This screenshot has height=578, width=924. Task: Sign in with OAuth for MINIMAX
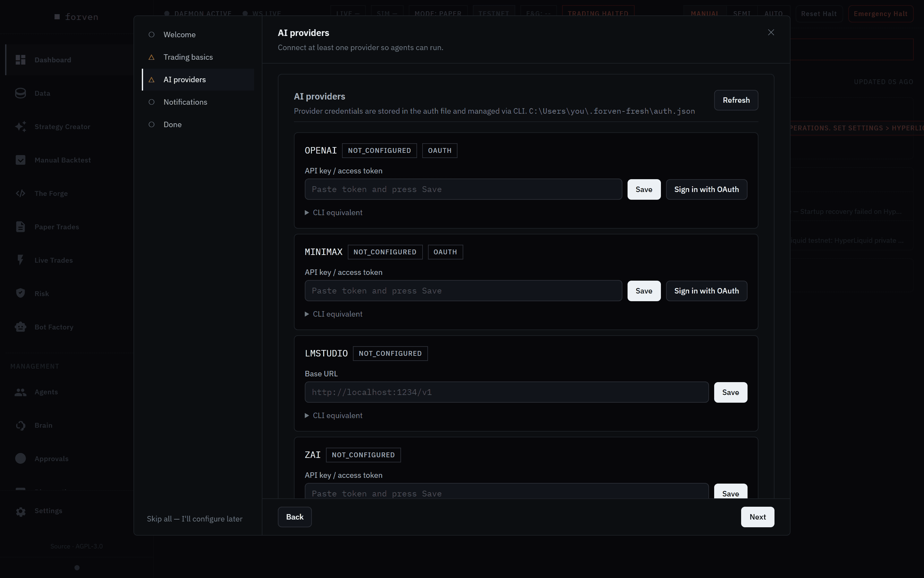pyautogui.click(x=706, y=291)
